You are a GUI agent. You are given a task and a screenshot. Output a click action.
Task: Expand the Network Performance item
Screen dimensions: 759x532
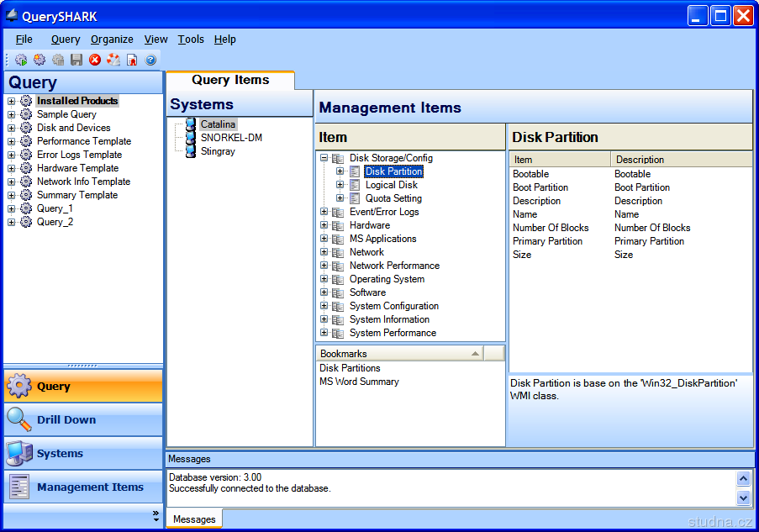coord(324,266)
